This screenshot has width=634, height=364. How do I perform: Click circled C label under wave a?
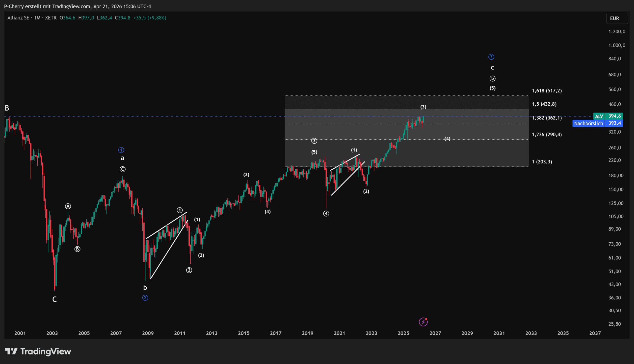coord(122,169)
